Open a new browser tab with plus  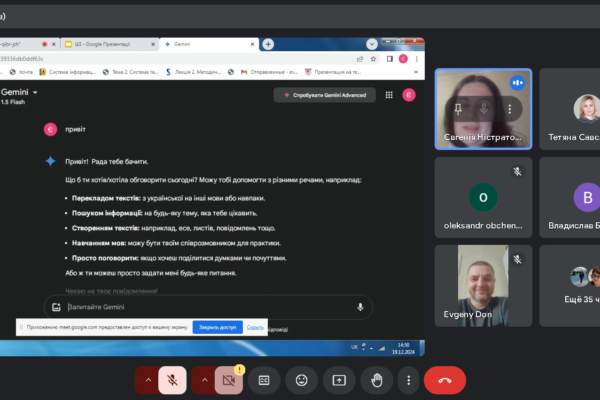[x=268, y=44]
